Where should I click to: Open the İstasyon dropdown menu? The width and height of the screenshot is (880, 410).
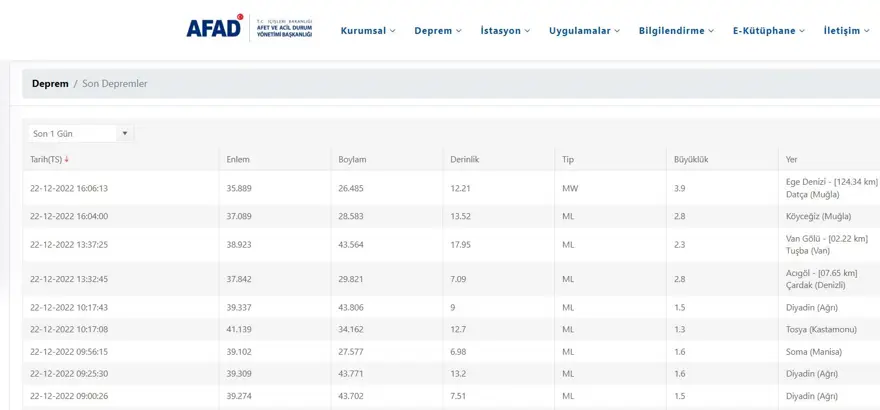pos(505,31)
